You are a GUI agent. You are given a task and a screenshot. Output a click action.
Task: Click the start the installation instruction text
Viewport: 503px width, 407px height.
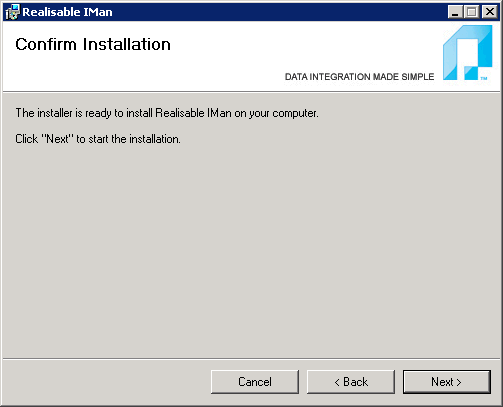98,139
